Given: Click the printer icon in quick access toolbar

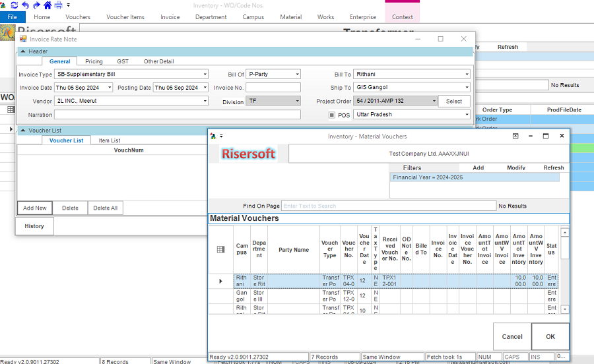Looking at the screenshot, I should coord(59,5).
